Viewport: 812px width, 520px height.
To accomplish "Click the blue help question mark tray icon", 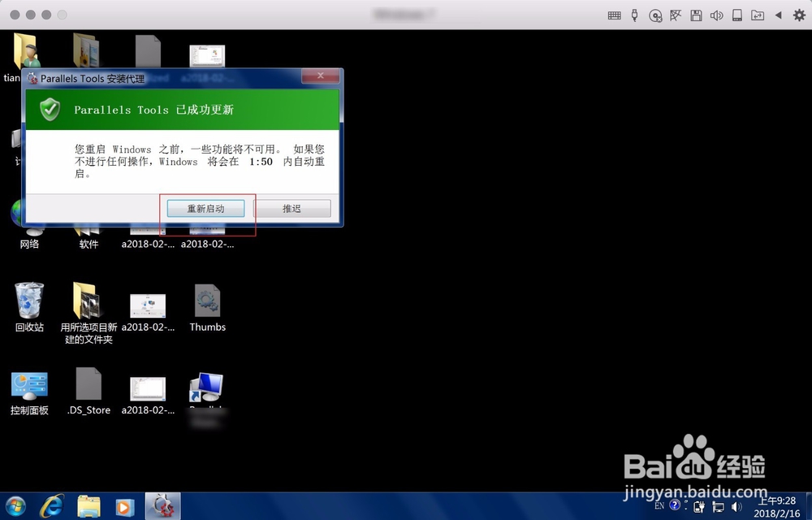I will (674, 505).
